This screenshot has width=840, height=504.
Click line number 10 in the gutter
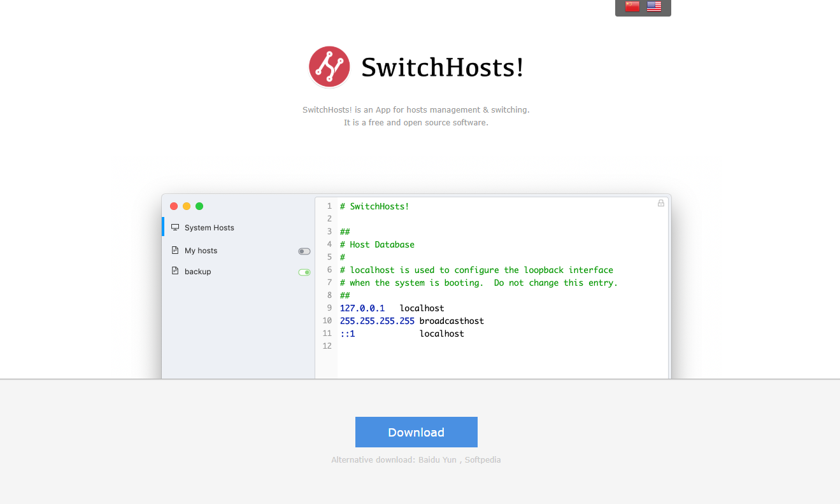tap(327, 320)
